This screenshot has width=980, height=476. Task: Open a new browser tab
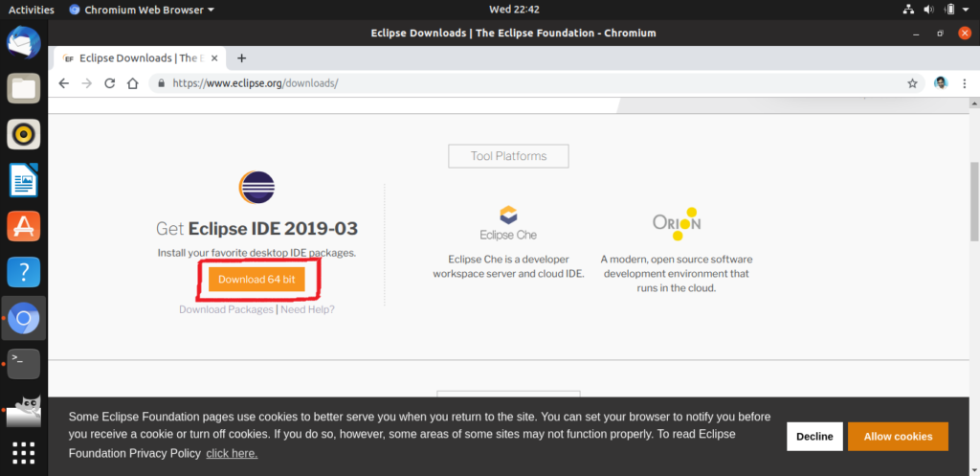point(242,58)
